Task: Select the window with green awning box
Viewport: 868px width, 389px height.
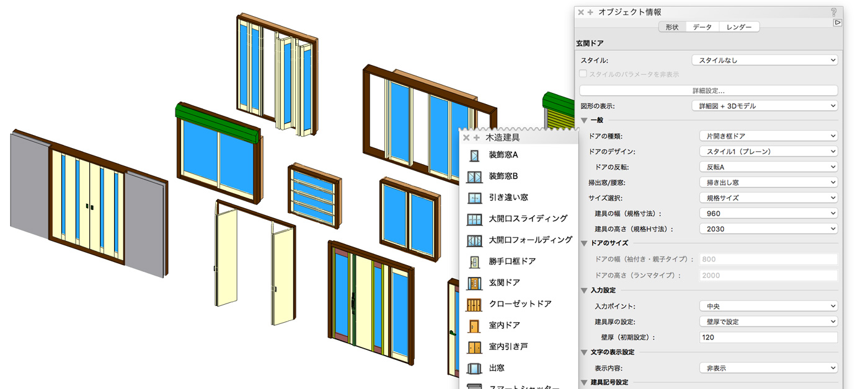Action: point(219,152)
